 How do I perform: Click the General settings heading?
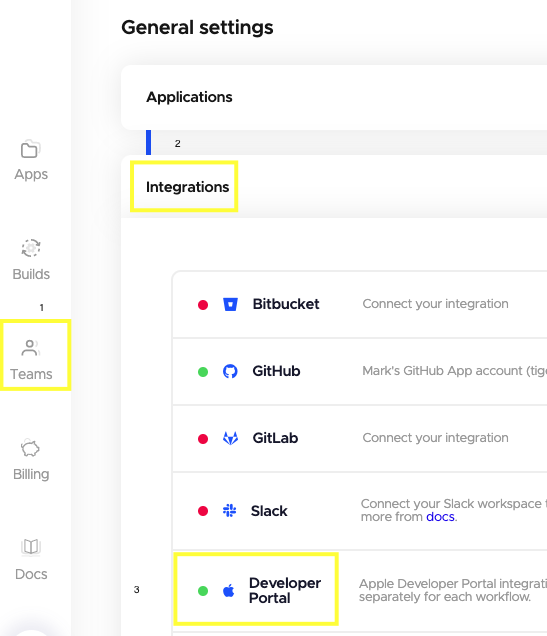[x=197, y=28]
